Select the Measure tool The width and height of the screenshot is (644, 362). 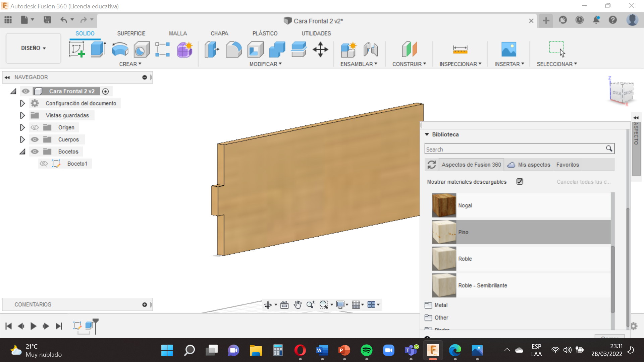460,49
